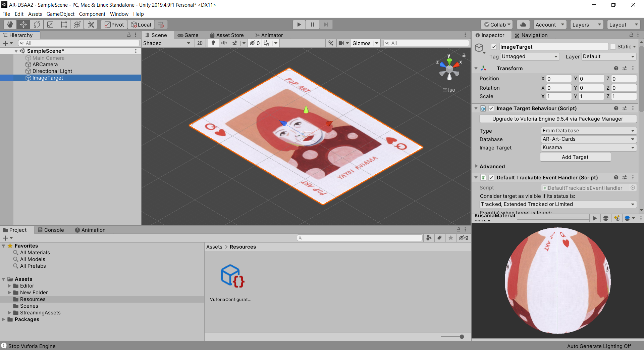Adjust the asset icon size slider
644x350 pixels.
462,337
